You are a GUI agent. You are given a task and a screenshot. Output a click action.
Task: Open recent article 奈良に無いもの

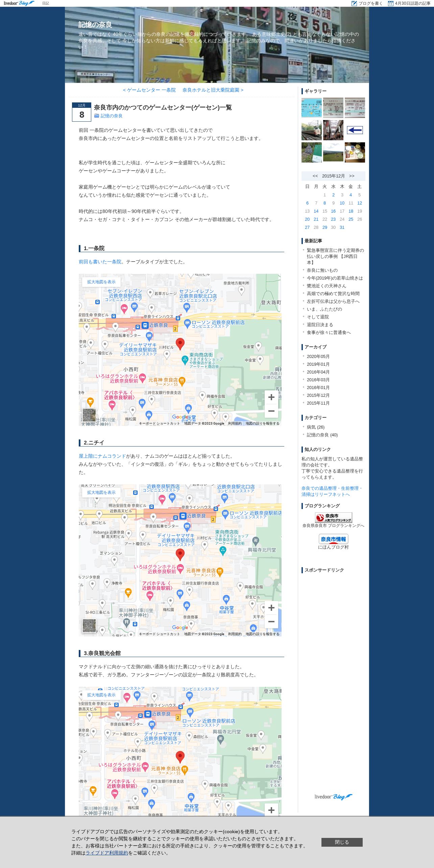tap(322, 270)
